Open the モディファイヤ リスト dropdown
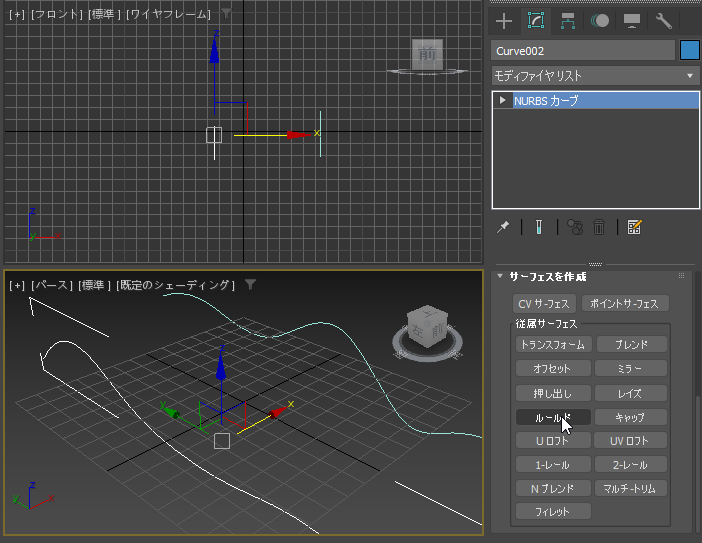The height and width of the screenshot is (543, 702). 595,76
